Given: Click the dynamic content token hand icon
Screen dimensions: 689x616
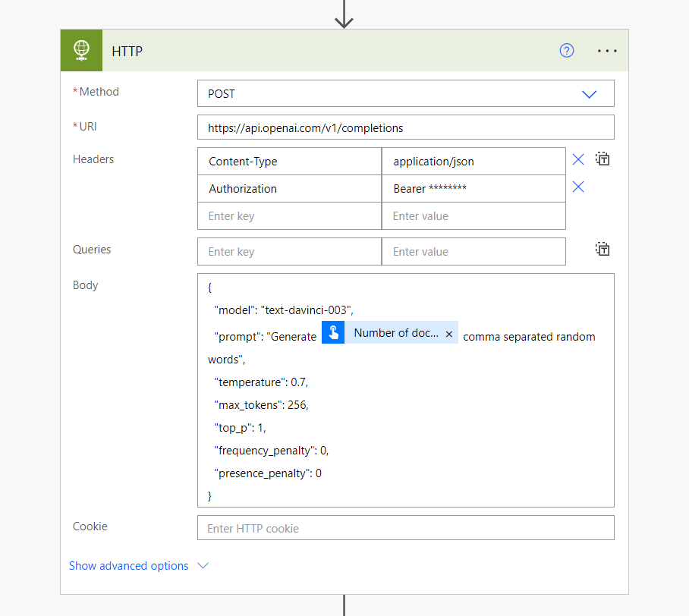Looking at the screenshot, I should 333,333.
